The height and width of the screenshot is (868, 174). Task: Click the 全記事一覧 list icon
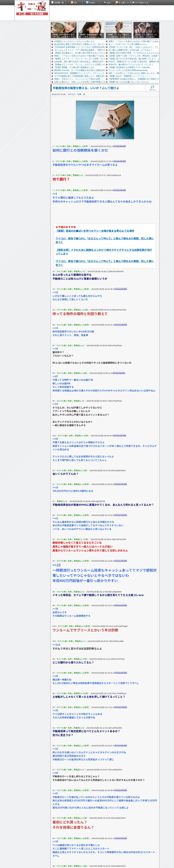pyautogui.click(x=52, y=2)
